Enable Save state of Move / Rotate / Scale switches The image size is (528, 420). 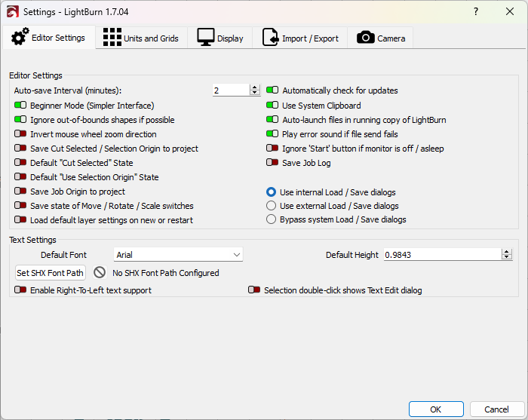[20, 205]
